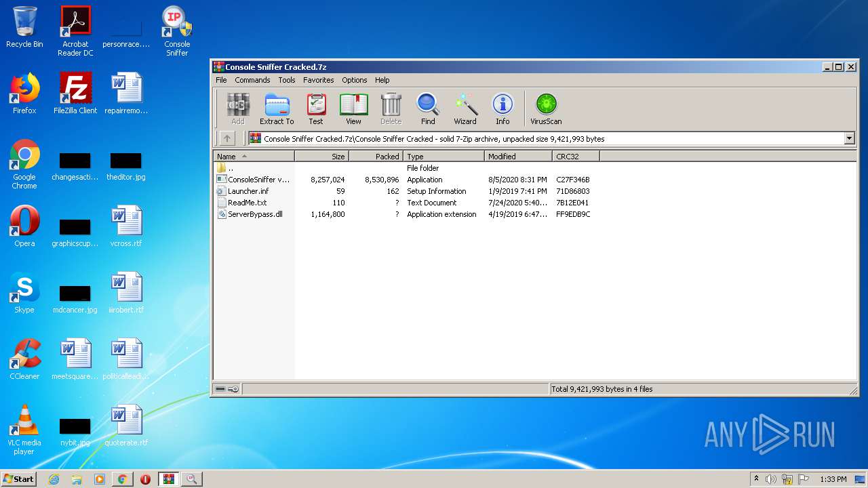The width and height of the screenshot is (868, 488).
Task: Sort files by CRC32 column
Action: tap(576, 156)
